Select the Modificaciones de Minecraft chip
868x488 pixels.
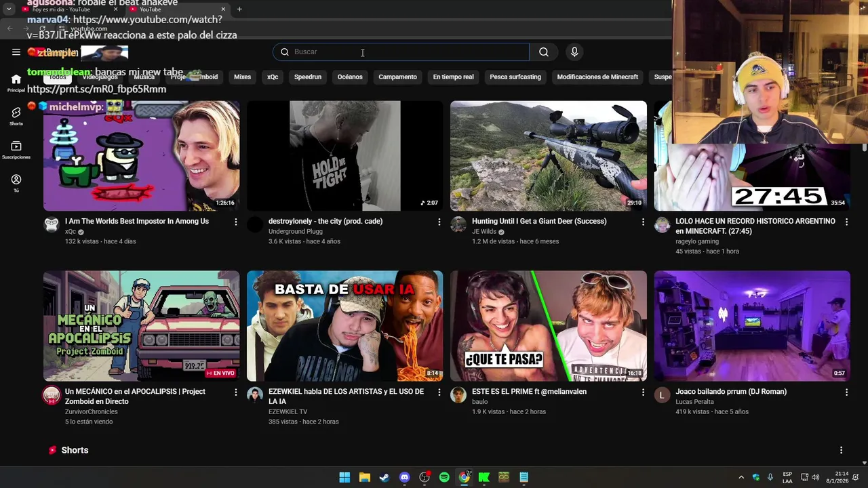click(597, 77)
